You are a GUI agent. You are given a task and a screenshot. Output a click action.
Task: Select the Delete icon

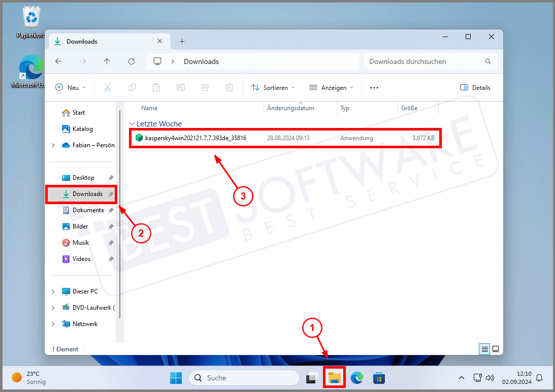[x=230, y=87]
